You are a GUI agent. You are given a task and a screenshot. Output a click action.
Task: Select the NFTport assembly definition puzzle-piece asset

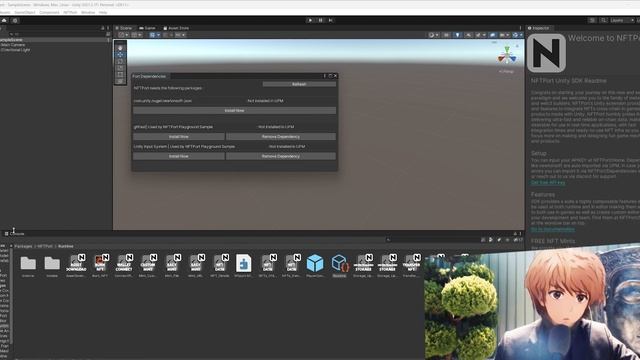[x=244, y=264]
